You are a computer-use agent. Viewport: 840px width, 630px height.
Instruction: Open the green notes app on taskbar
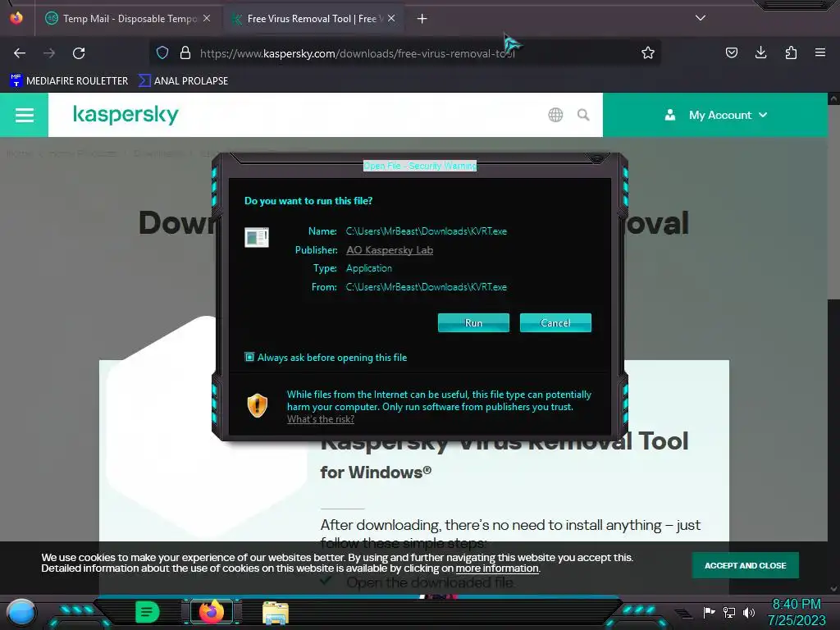point(147,612)
